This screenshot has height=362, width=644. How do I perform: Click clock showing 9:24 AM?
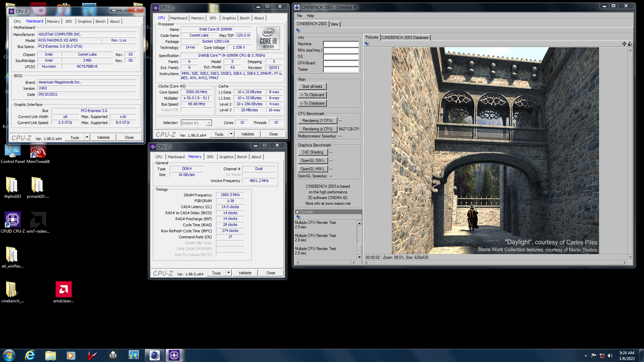(x=627, y=353)
